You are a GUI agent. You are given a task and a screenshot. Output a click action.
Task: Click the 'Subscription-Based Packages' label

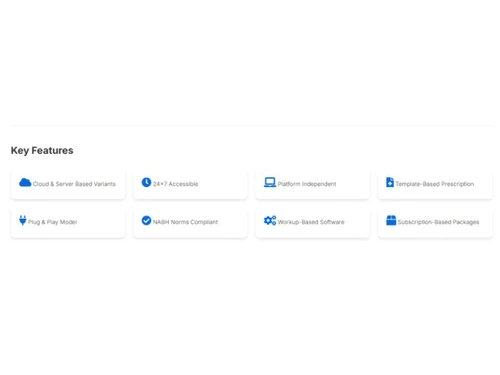pyautogui.click(x=438, y=222)
